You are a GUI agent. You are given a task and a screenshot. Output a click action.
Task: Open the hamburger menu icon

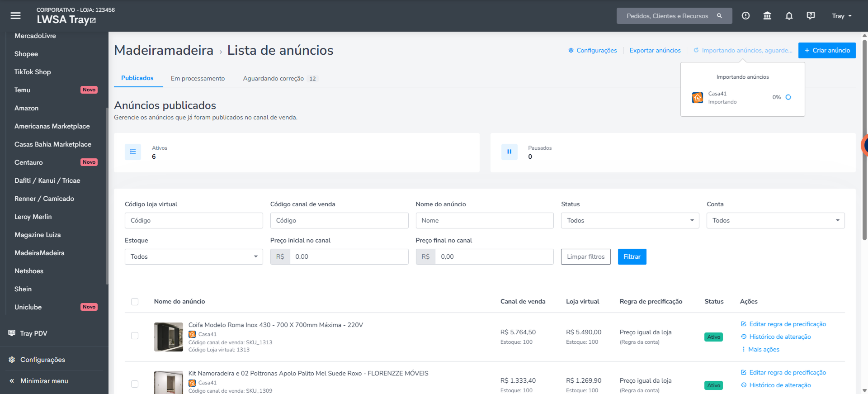point(15,16)
